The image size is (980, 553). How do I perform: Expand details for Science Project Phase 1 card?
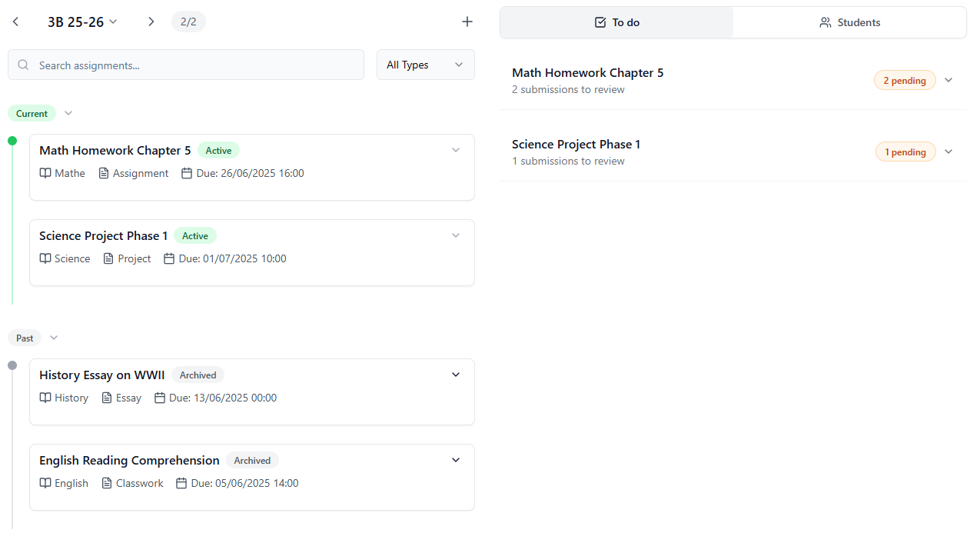coord(456,235)
